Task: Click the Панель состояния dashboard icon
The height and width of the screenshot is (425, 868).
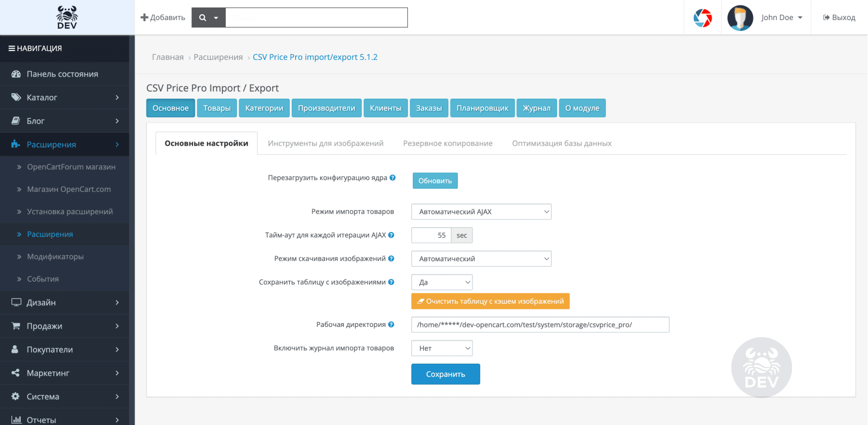Action: (16, 74)
